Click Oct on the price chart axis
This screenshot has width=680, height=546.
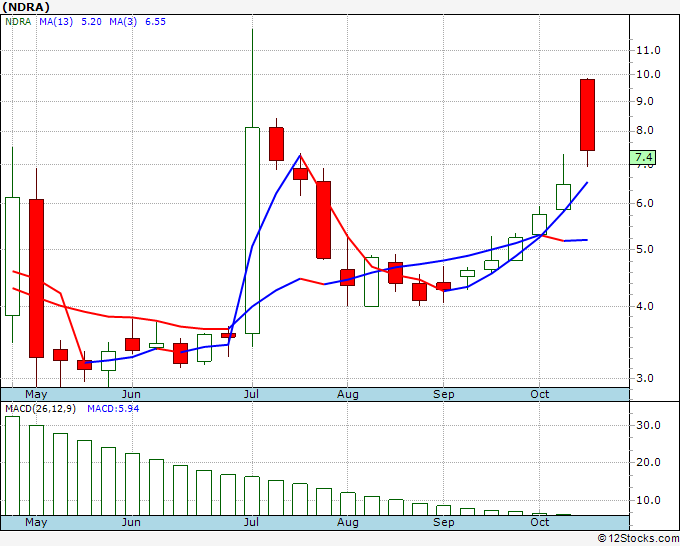[539, 394]
